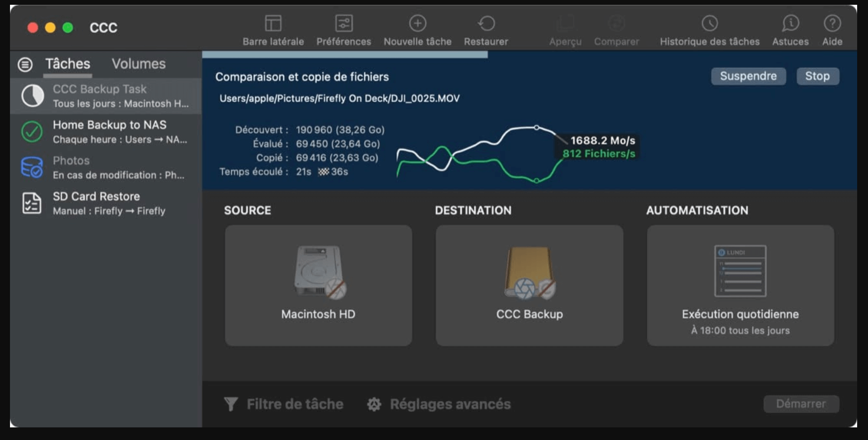Select the Tâches tab
868x440 pixels.
coord(67,64)
